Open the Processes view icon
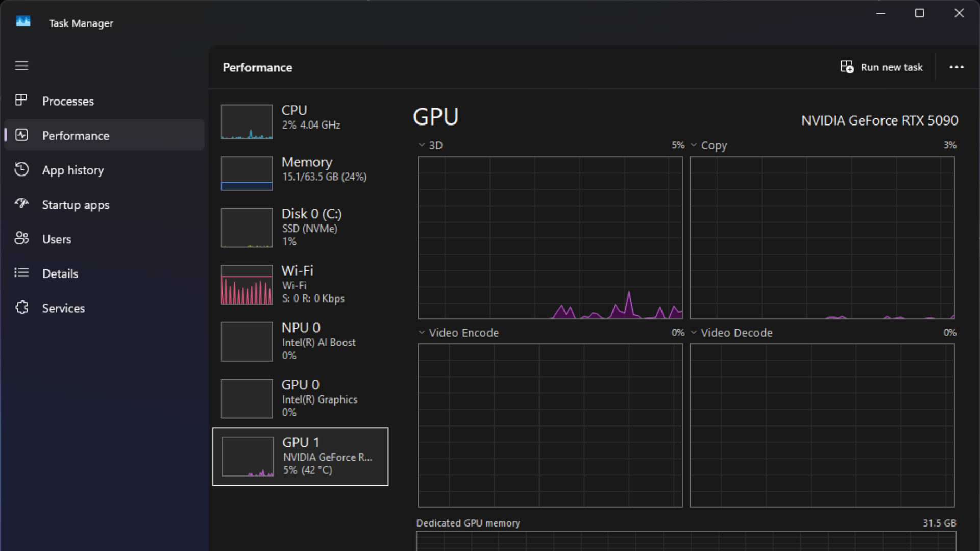980x551 pixels. pyautogui.click(x=21, y=101)
